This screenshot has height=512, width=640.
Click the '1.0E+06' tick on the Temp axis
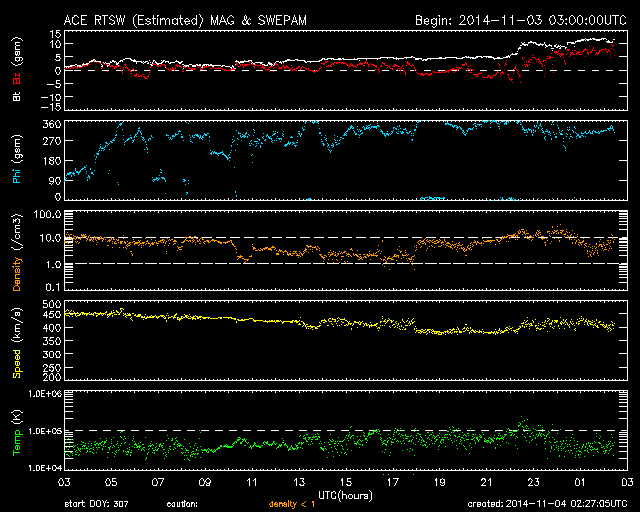tap(45, 394)
